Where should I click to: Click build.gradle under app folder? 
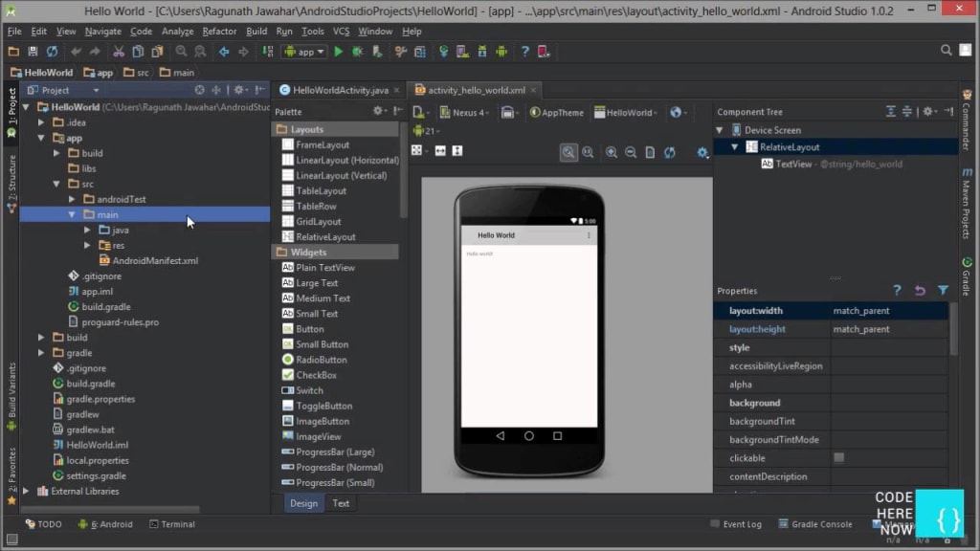pos(105,307)
